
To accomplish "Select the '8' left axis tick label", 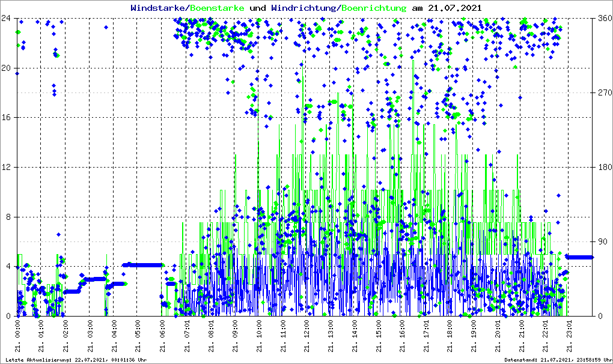I will (x=11, y=217).
